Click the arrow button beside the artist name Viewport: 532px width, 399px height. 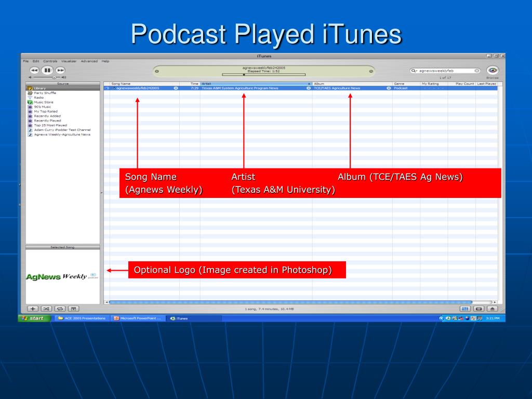coord(309,88)
